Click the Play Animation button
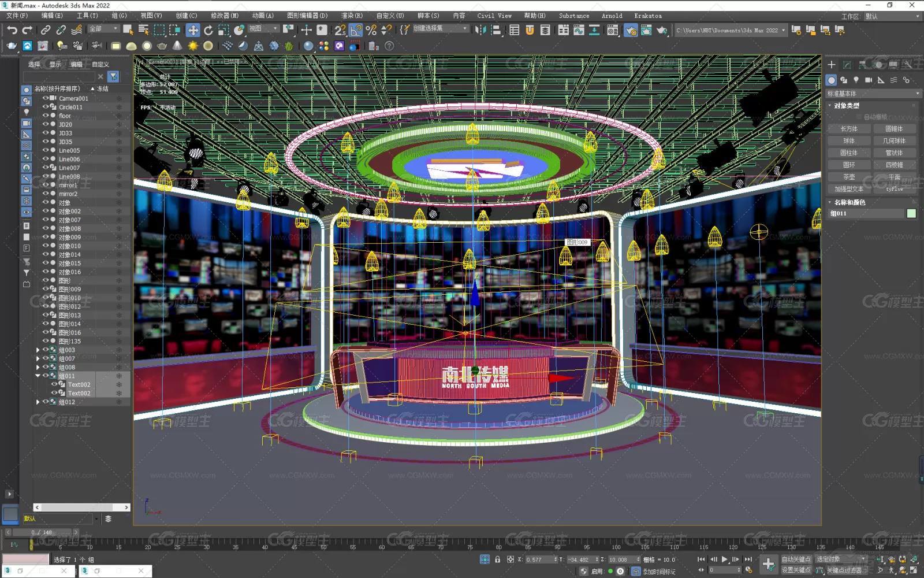The width and height of the screenshot is (924, 578). tap(724, 559)
